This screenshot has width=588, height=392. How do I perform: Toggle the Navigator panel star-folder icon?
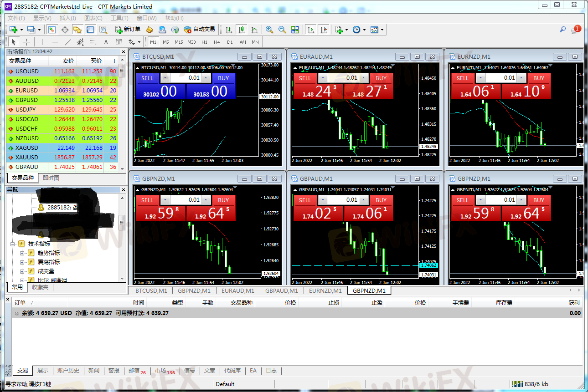[x=77, y=30]
